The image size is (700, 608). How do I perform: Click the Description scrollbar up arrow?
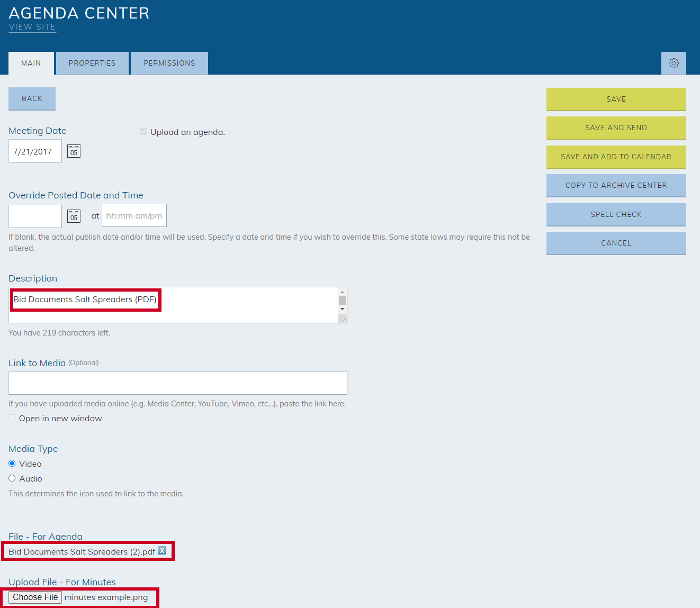[343, 292]
